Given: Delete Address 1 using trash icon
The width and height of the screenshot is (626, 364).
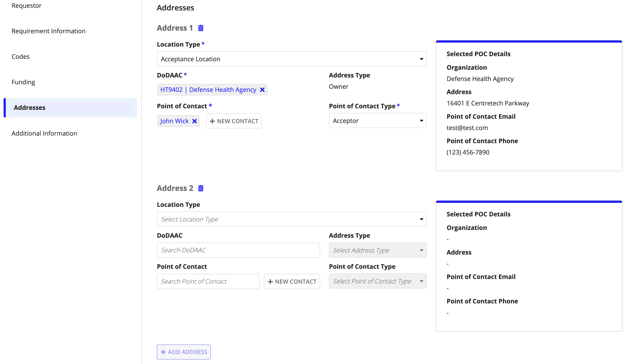Looking at the screenshot, I should point(201,28).
